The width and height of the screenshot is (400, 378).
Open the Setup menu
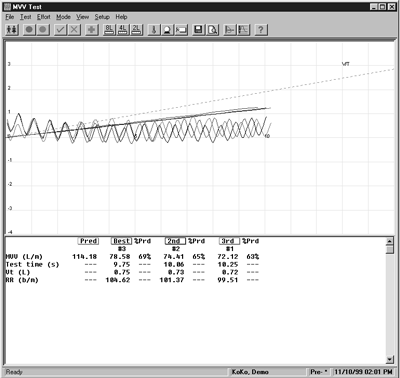click(102, 17)
